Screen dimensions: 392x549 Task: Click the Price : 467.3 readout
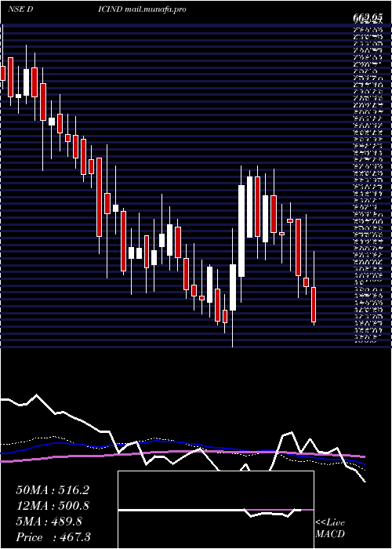(x=53, y=537)
